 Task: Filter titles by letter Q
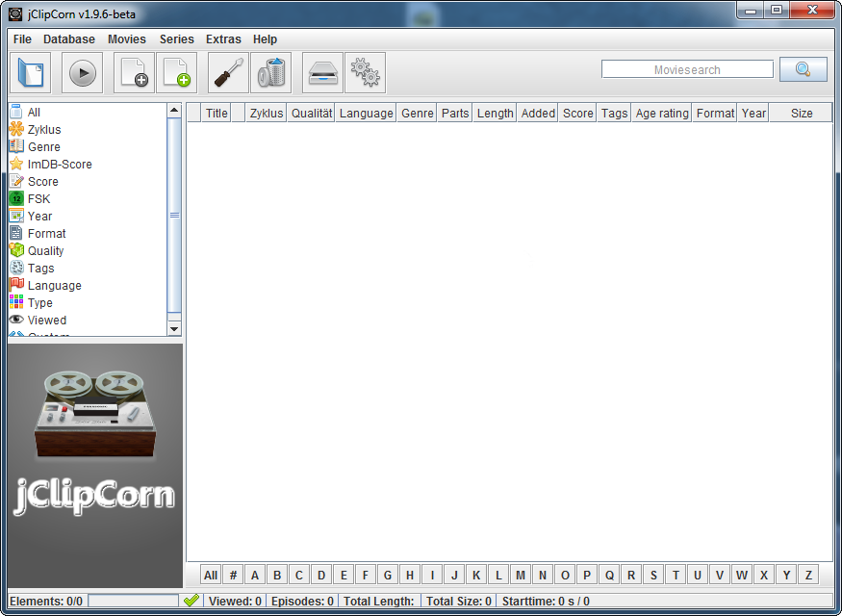click(609, 576)
